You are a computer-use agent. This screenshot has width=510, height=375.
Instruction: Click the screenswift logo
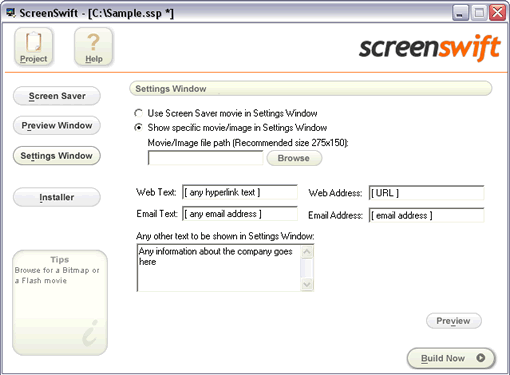click(x=430, y=48)
